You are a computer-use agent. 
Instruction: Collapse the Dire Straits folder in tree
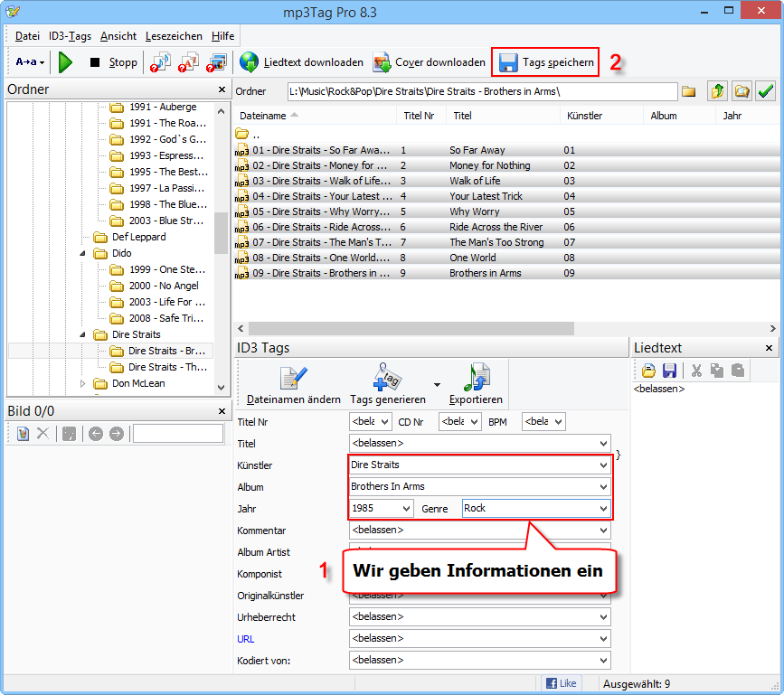[x=83, y=334]
